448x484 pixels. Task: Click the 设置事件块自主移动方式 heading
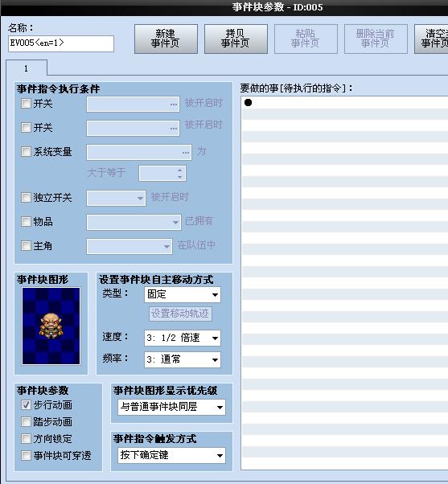156,279
